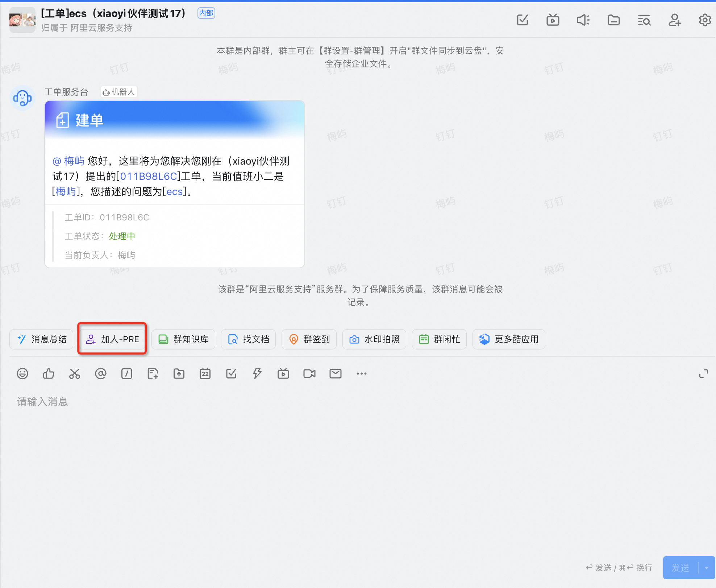
Task: Create a task via checkbox toolbar icon
Action: click(x=231, y=373)
